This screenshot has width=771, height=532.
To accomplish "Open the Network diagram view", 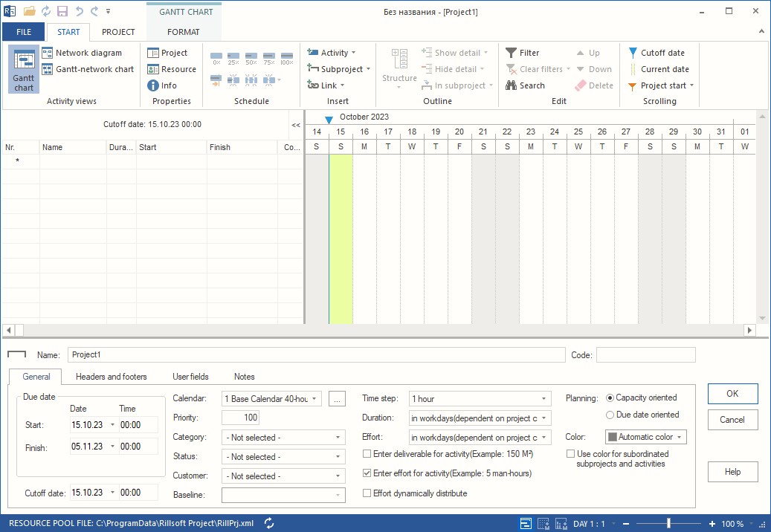I will click(x=89, y=53).
